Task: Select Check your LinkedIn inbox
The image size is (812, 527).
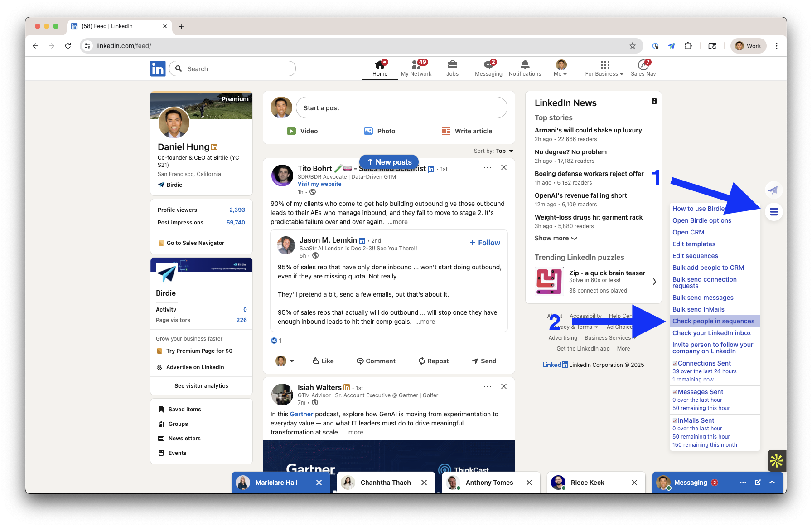Action: click(x=711, y=333)
